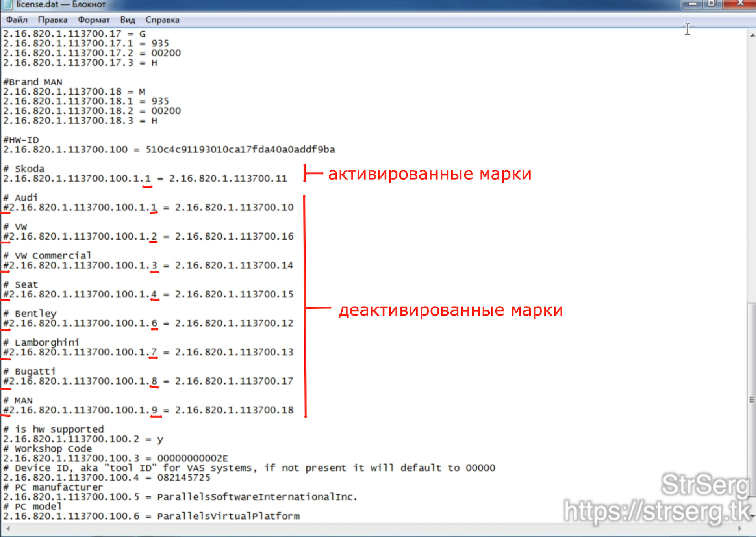756x537 pixels.
Task: Click the Seat line ending in 113700.15
Action: point(148,294)
